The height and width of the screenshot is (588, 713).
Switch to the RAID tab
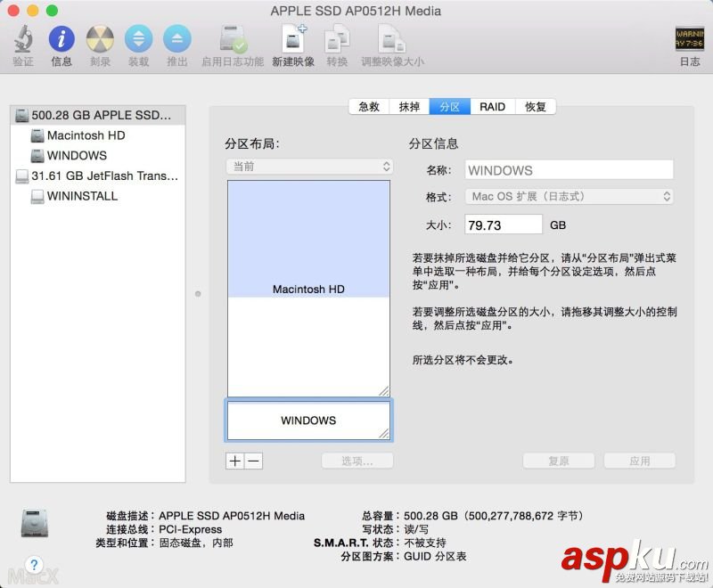(x=493, y=107)
